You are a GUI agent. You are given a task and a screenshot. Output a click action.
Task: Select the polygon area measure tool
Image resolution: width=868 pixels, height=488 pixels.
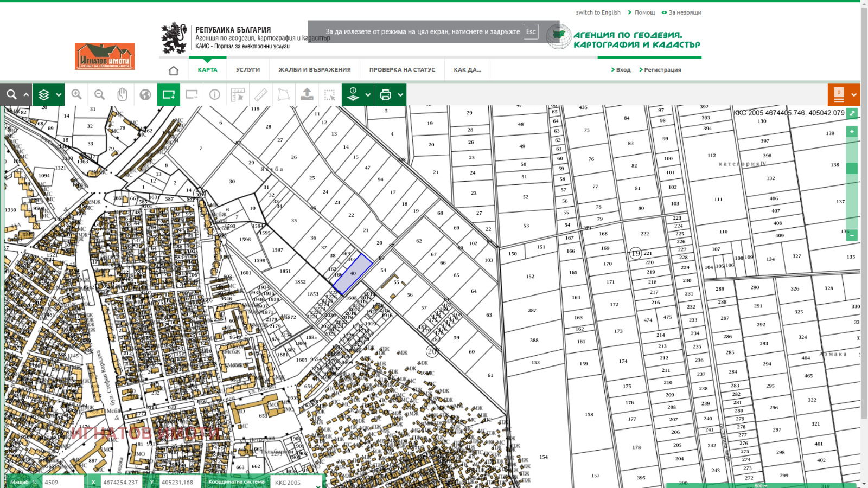[284, 94]
